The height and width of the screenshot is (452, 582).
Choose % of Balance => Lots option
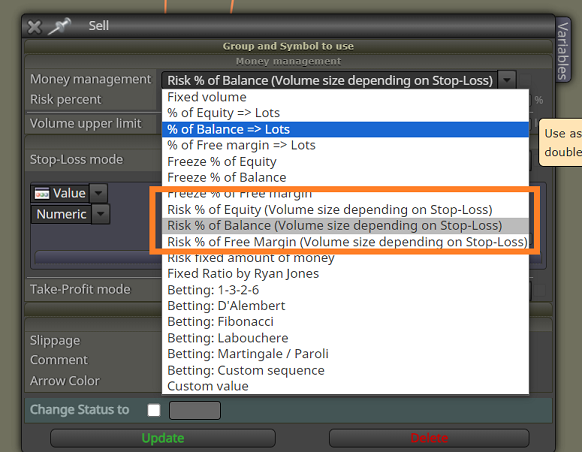tap(345, 129)
